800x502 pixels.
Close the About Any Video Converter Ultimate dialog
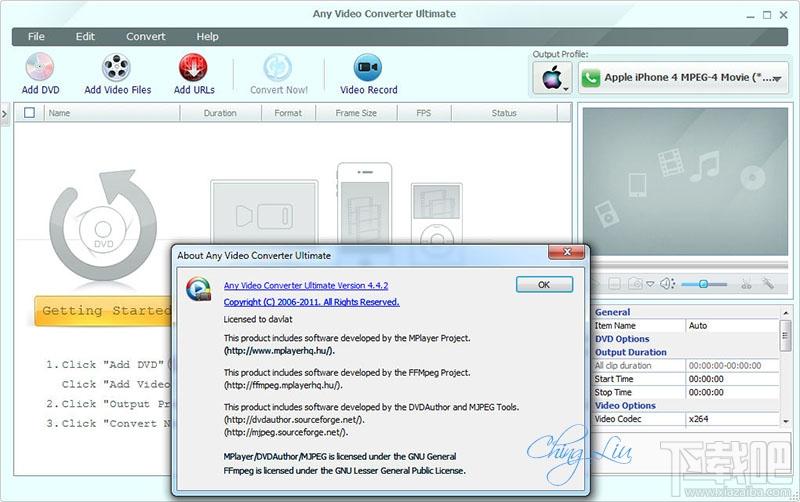point(566,252)
